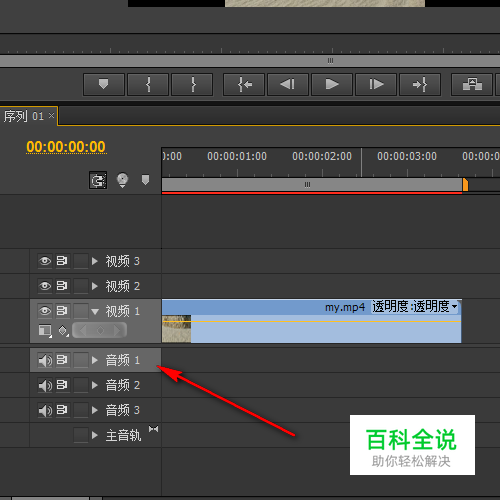Click the 00:00:00:00 timecode field
Viewport: 500px width, 500px height.
coord(66,147)
